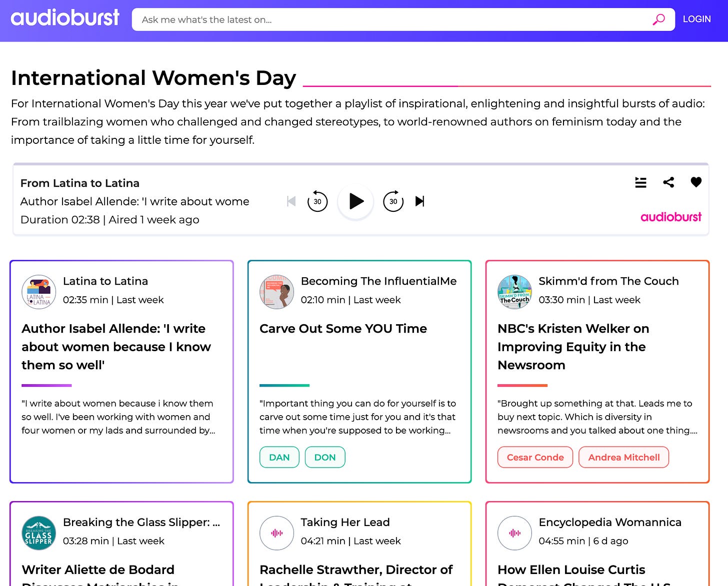Click the Taking Her Lead waveform icon
Image resolution: width=728 pixels, height=586 pixels.
276,533
